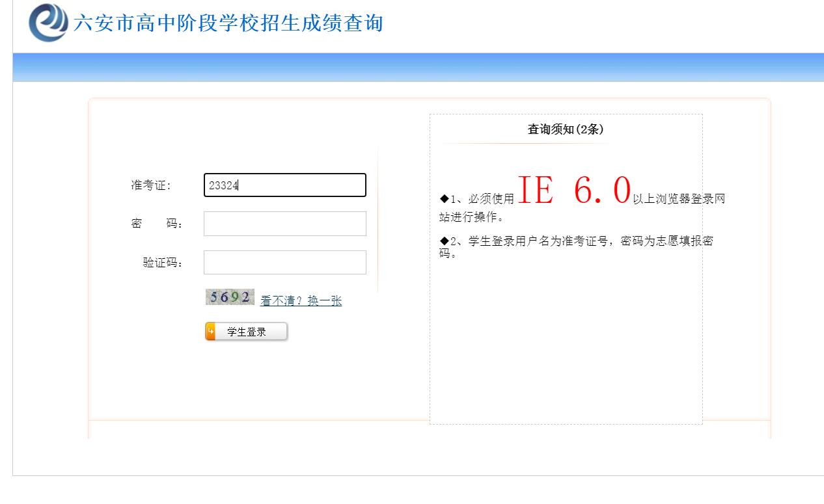Click the page title 六安市高中阶段学校招生成绩查询
The width and height of the screenshot is (824, 504).
tap(228, 23)
